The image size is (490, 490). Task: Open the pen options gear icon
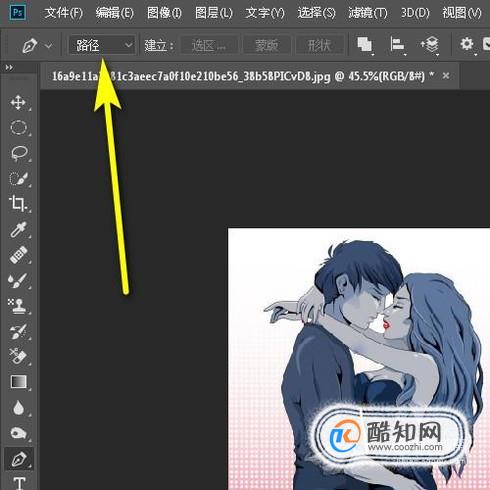[467, 44]
